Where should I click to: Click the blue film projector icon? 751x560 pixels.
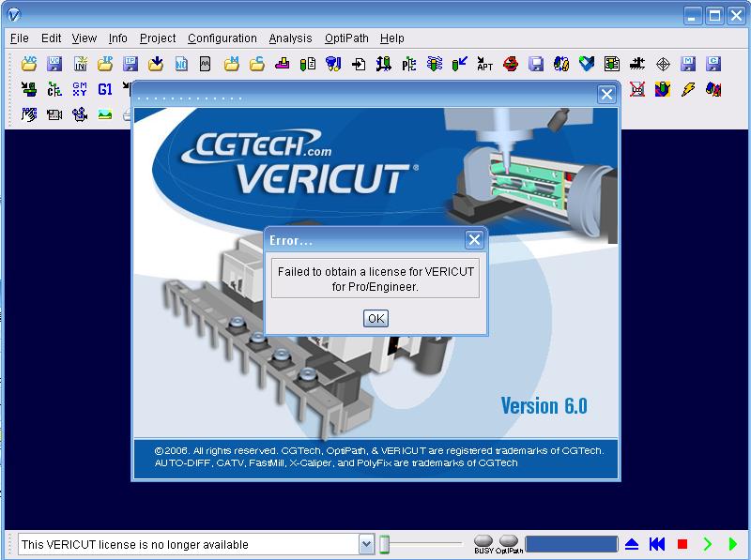(x=80, y=114)
